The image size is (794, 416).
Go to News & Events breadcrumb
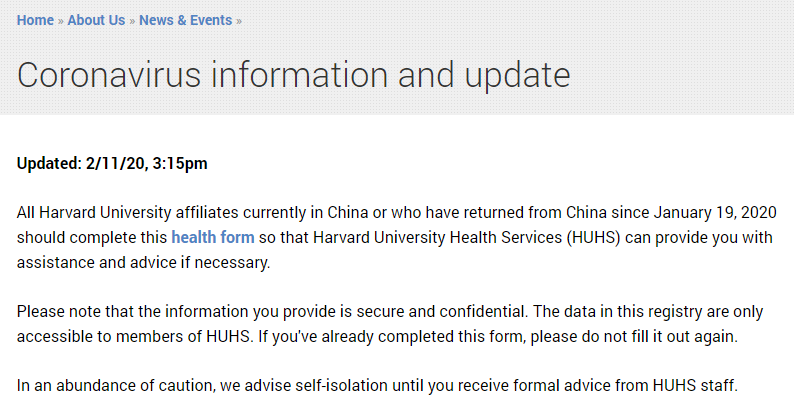(185, 20)
